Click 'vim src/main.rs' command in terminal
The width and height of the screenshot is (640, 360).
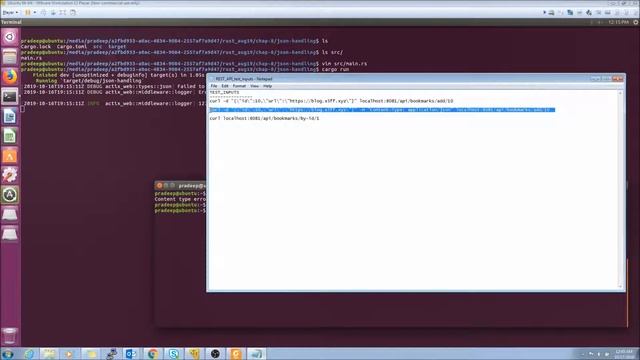[344, 64]
